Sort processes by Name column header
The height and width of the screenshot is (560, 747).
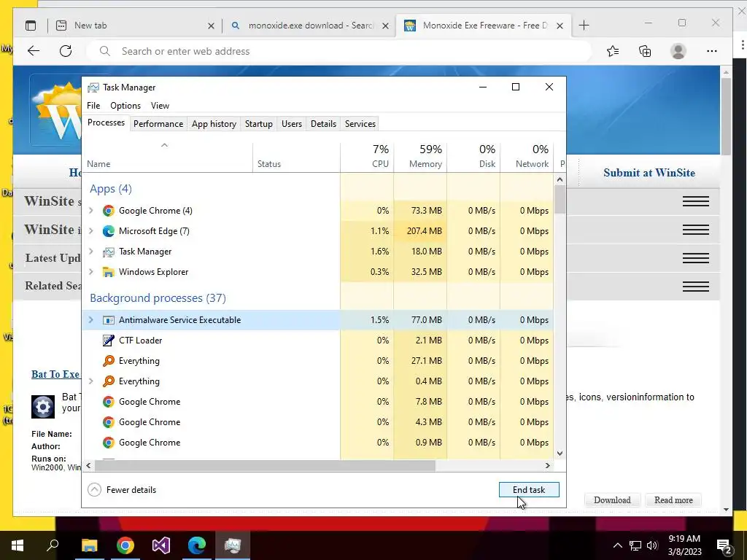pyautogui.click(x=167, y=157)
